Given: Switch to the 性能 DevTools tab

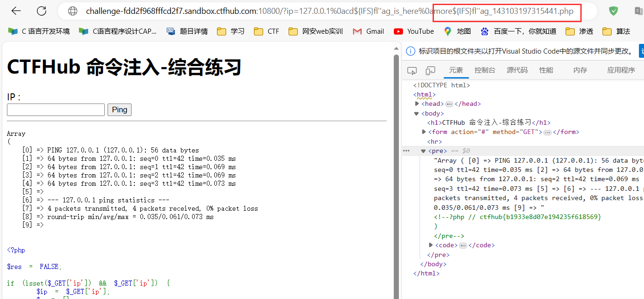Looking at the screenshot, I should 546,70.
